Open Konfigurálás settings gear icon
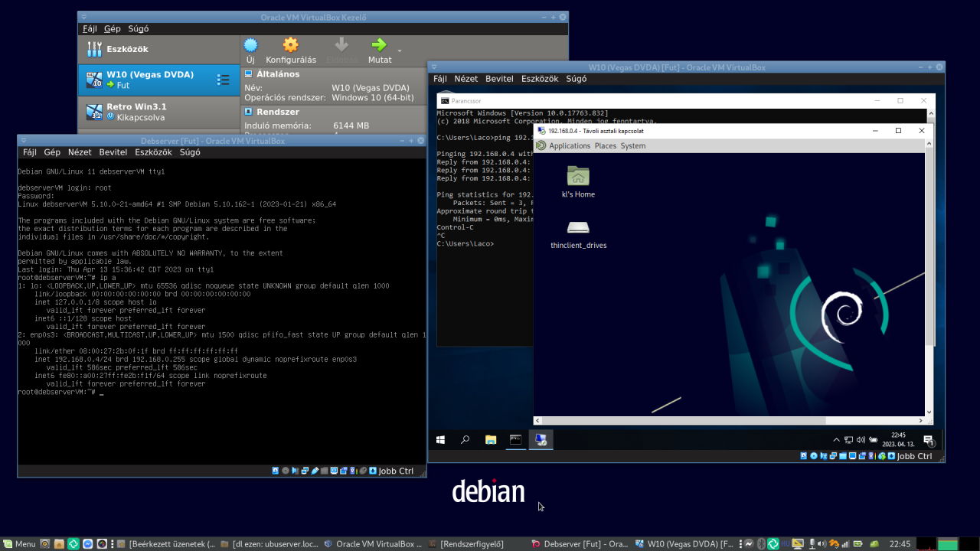The height and width of the screenshot is (551, 980). 291,45
